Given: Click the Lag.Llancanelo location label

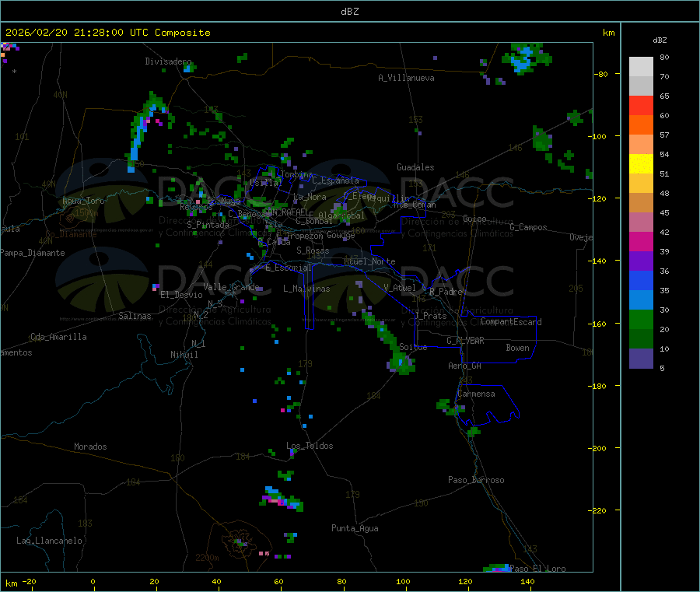Looking at the screenshot, I should click(49, 541).
